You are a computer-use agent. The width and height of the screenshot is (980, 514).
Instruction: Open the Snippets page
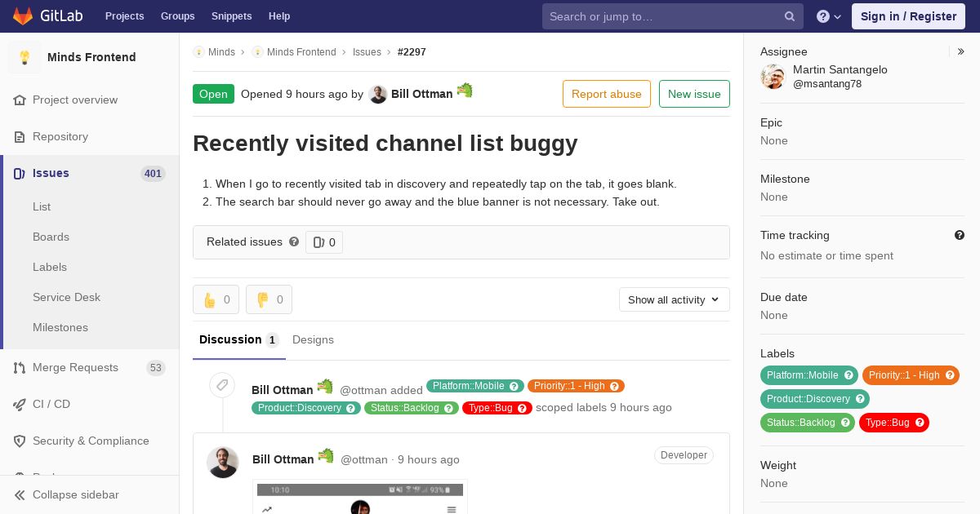point(231,16)
